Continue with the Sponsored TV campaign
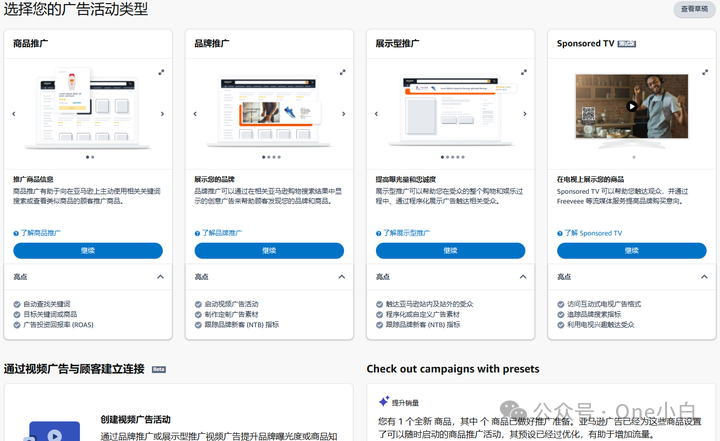 (x=631, y=251)
